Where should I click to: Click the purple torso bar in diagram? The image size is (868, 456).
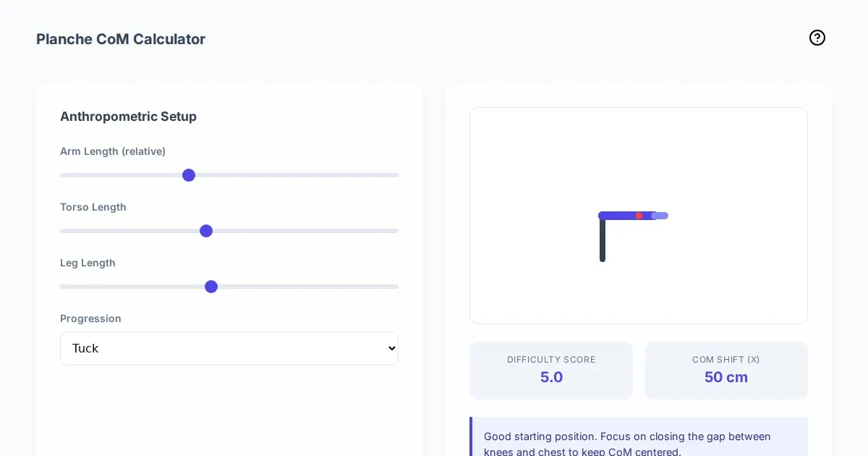coord(618,216)
